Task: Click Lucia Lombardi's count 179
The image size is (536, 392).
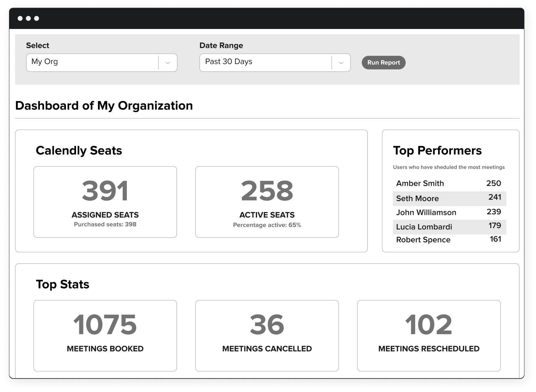Action: [494, 225]
